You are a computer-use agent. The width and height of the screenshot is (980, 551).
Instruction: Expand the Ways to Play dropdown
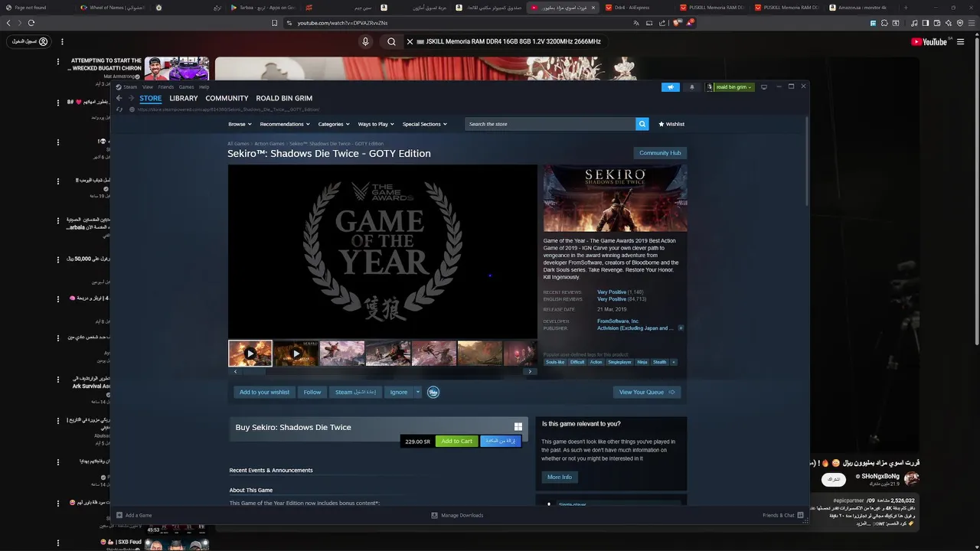tap(376, 124)
